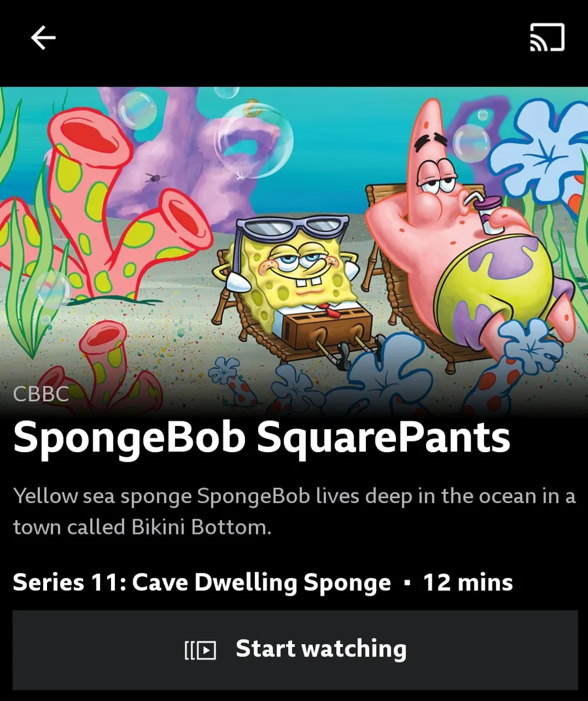Screen dimensions: 588x701
Task: Select the CBBC channel label
Action: coord(41,394)
